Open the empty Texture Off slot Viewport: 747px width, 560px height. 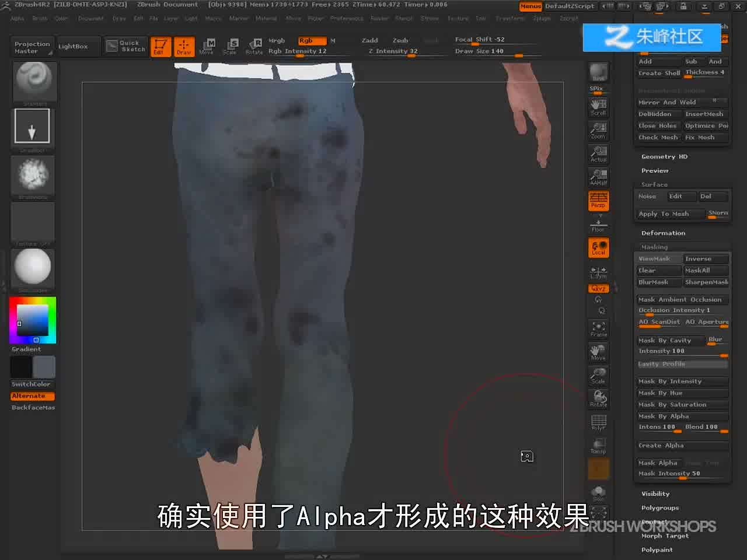tap(33, 222)
